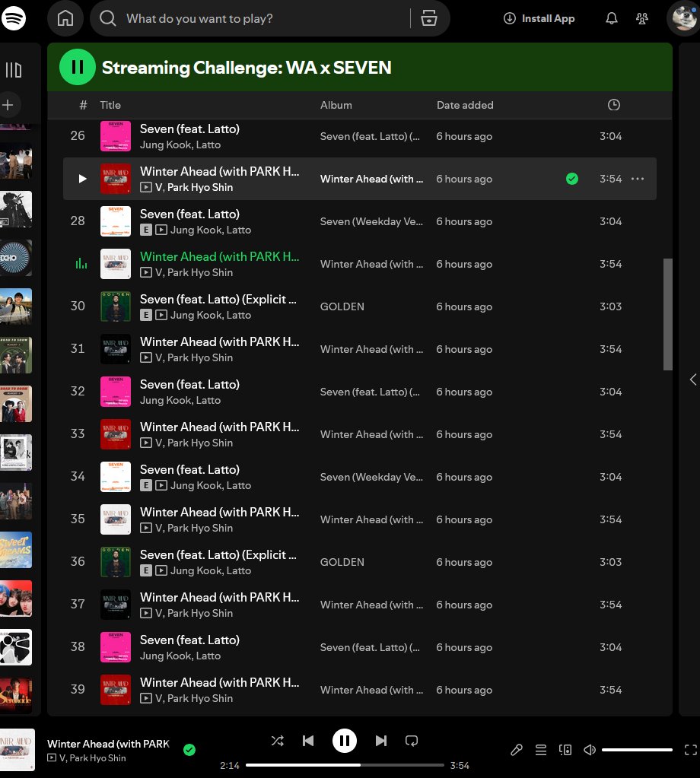Click the explicit E badge on track 34

[x=145, y=486]
